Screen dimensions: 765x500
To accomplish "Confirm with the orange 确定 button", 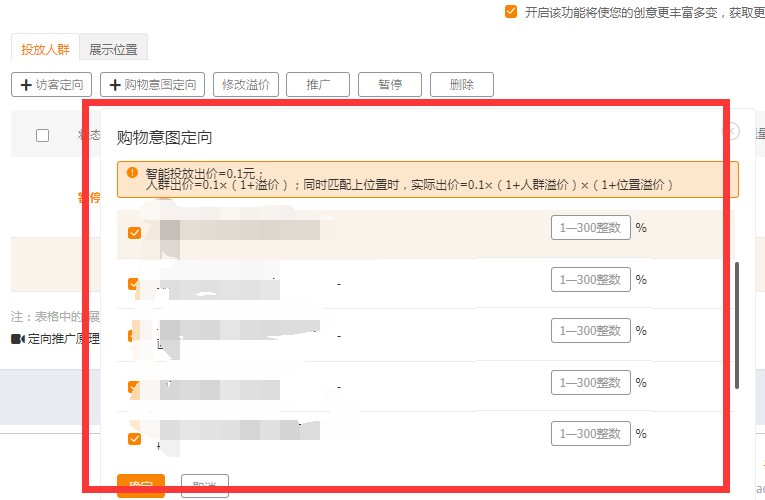I will click(x=140, y=486).
